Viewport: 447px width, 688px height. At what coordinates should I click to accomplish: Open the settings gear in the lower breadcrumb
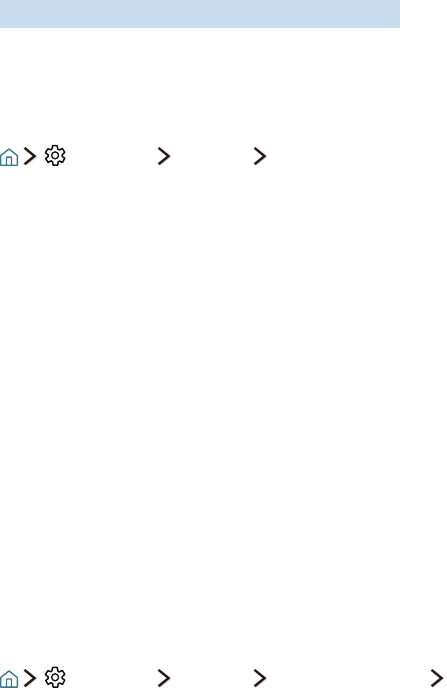(x=55, y=677)
